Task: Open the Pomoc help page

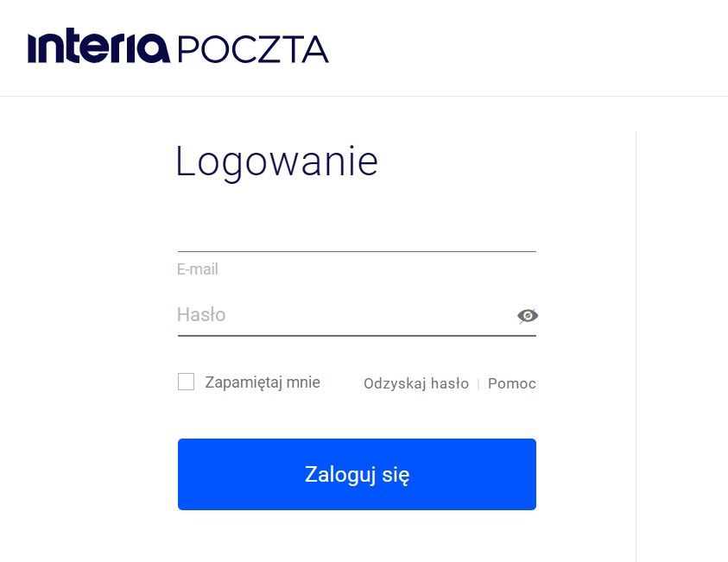Action: pyautogui.click(x=511, y=382)
